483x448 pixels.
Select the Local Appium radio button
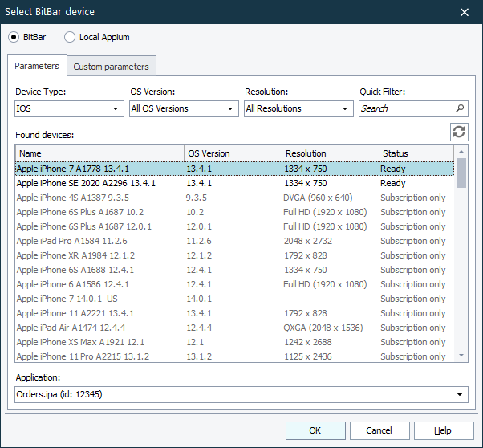tap(70, 37)
